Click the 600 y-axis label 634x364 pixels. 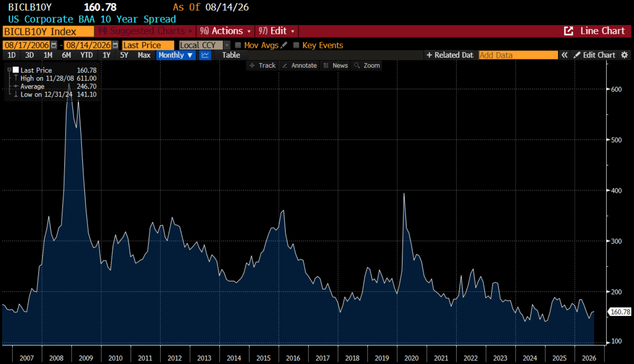click(617, 89)
